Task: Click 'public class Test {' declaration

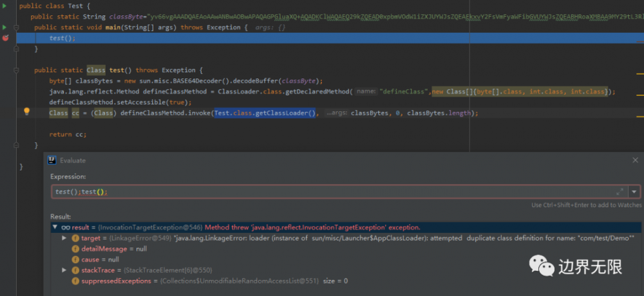Action: [x=55, y=6]
